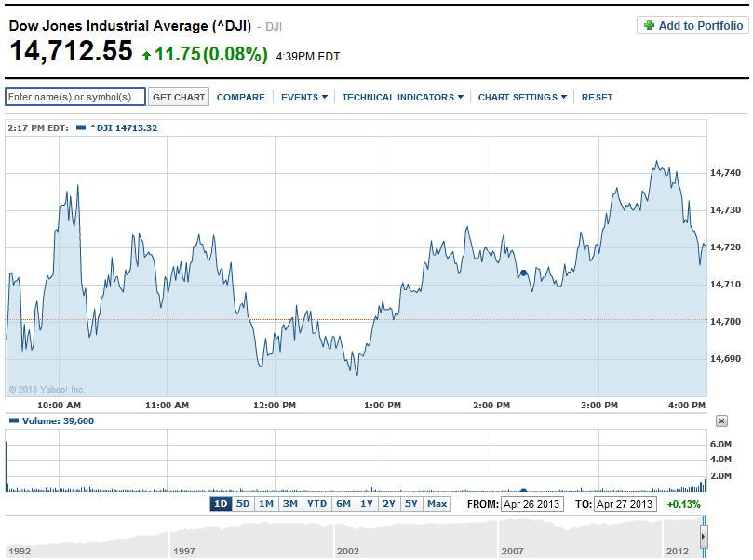Open the Events dropdown menu
This screenshot has width=753, height=560.
303,97
